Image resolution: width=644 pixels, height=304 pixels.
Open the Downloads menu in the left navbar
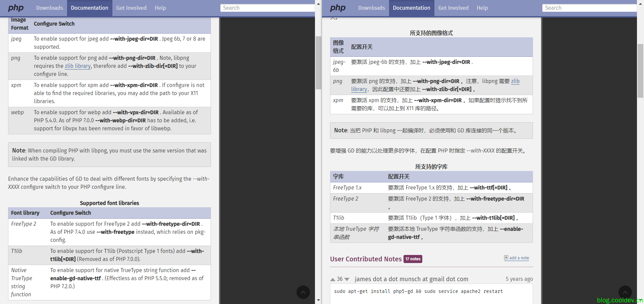tap(49, 8)
